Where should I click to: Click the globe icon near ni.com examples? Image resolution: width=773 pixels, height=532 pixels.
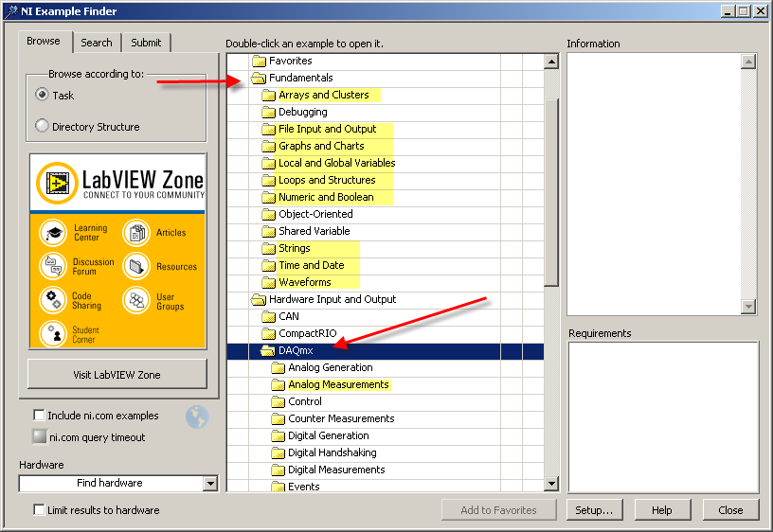coord(197,417)
